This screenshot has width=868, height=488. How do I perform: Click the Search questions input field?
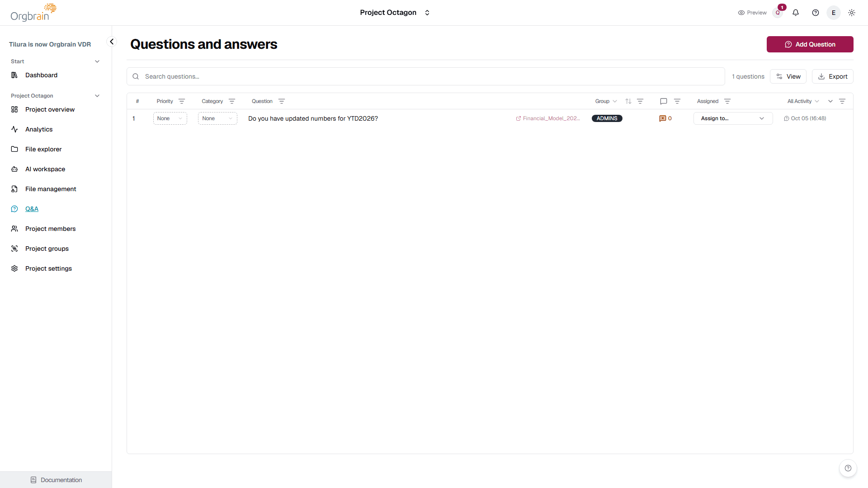426,76
